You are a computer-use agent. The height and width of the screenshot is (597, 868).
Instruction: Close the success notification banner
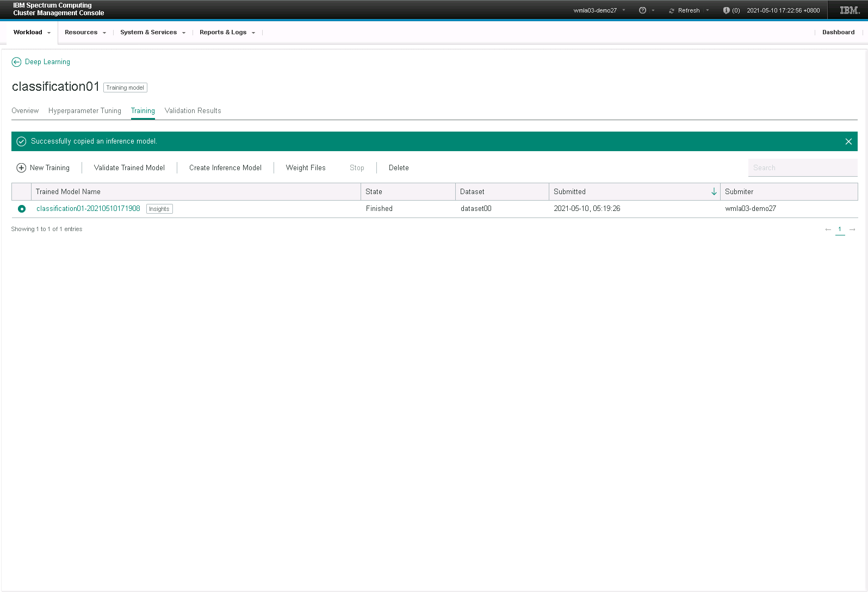point(848,141)
